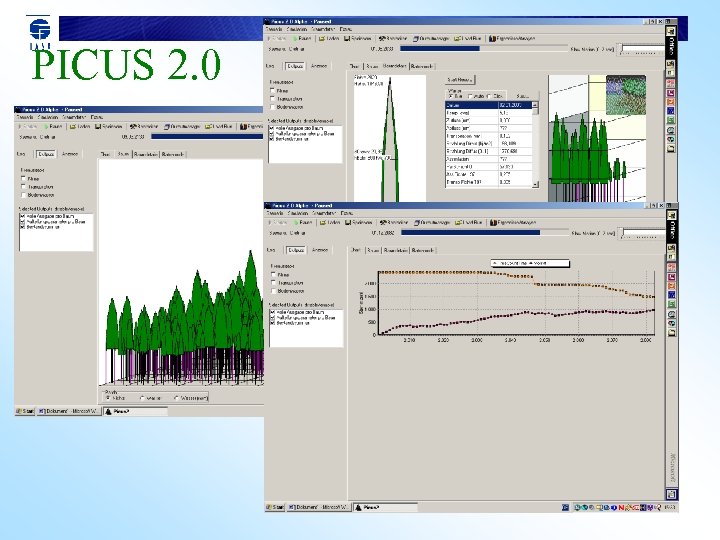Click the green run icon in the forest-stand window toolbar

click(x=45, y=126)
